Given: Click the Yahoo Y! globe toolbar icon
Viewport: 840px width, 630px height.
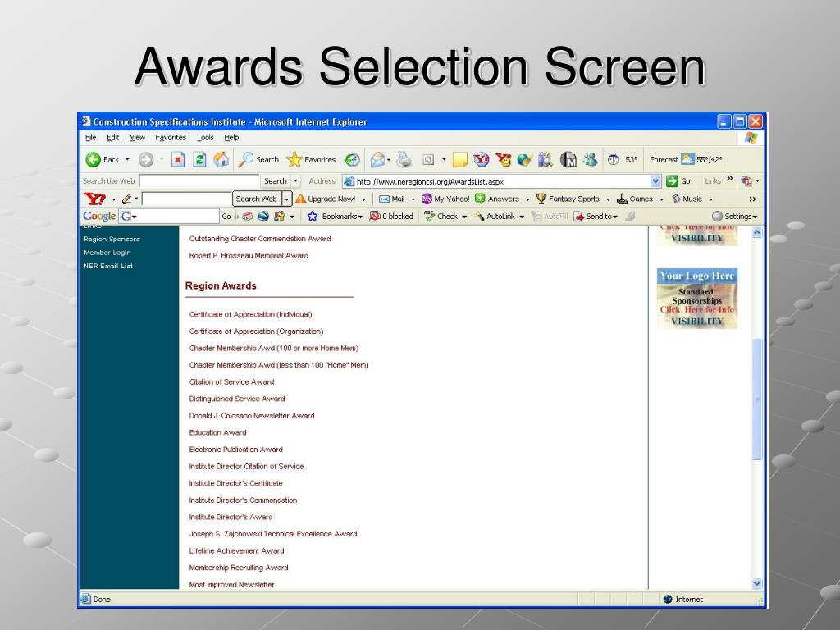Looking at the screenshot, I should click(x=481, y=159).
